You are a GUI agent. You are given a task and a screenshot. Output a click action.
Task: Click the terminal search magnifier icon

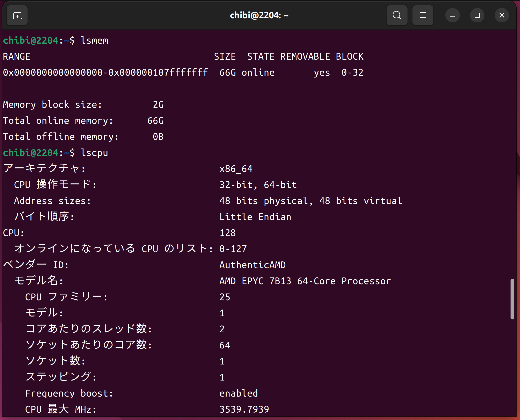[397, 15]
